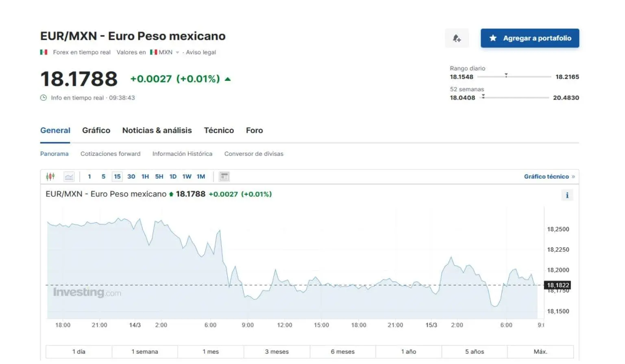Choose the 5 años range button
The image size is (625, 364).
coord(475,352)
